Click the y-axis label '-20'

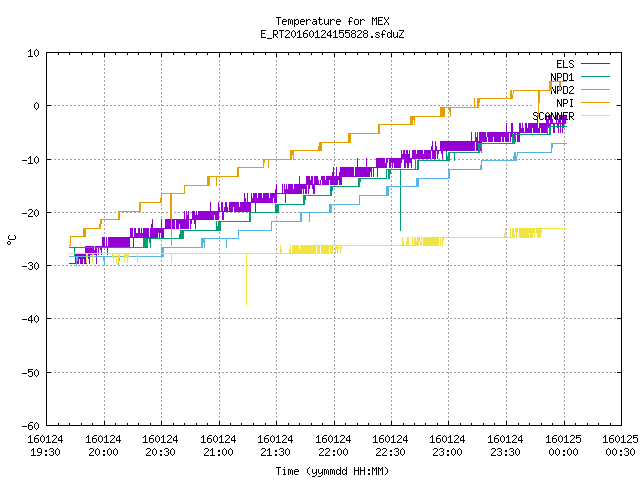tap(31, 213)
